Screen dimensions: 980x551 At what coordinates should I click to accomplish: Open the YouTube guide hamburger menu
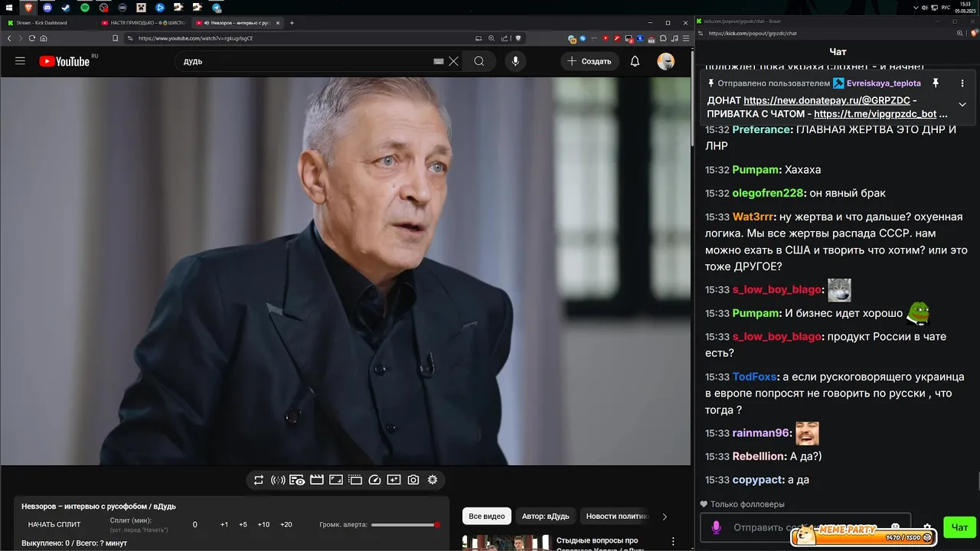[x=20, y=61]
